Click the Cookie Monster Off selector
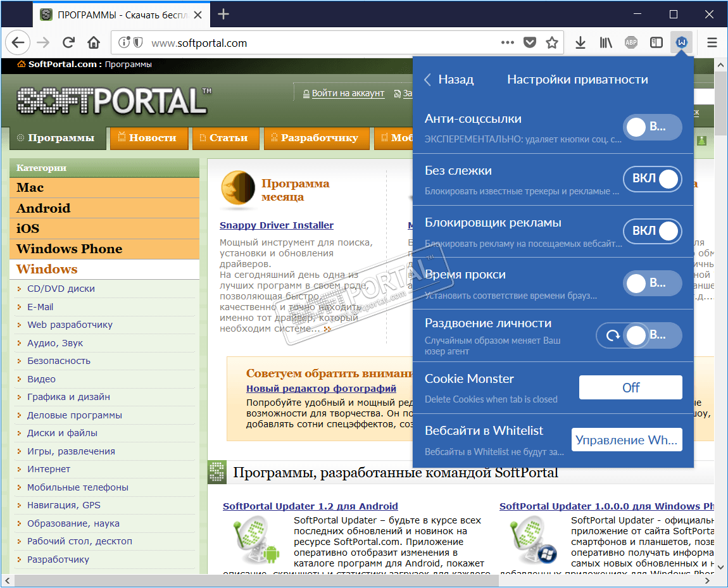The image size is (728, 588). [x=631, y=387]
